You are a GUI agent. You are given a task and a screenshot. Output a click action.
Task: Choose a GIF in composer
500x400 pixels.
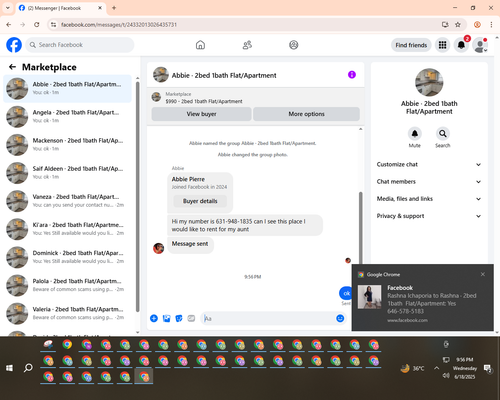[x=191, y=318]
